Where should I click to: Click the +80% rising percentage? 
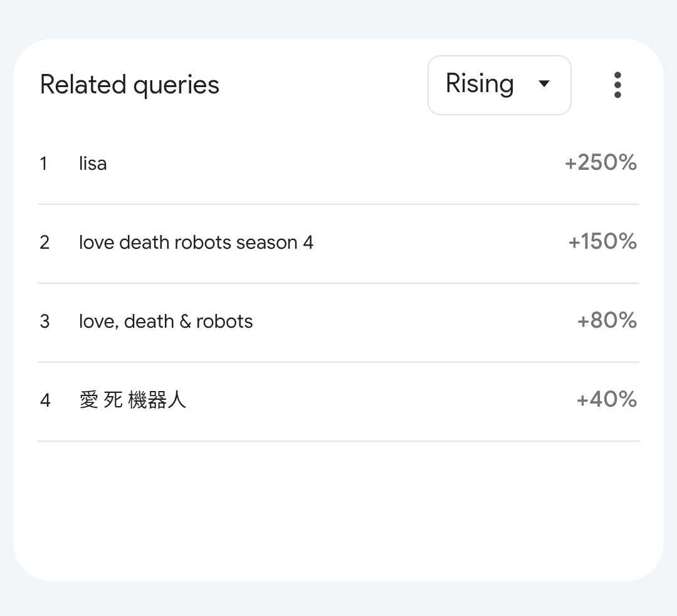tap(607, 321)
